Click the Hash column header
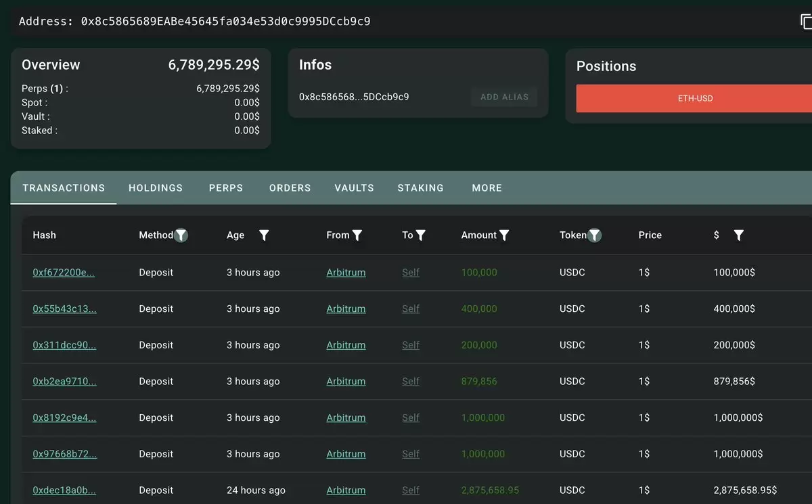Viewport: 812px width, 504px height. click(x=45, y=235)
